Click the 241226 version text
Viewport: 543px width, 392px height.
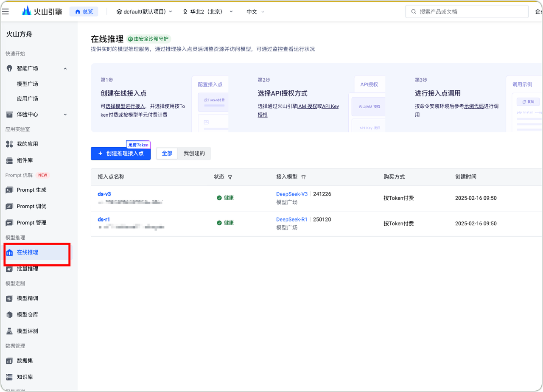point(322,194)
